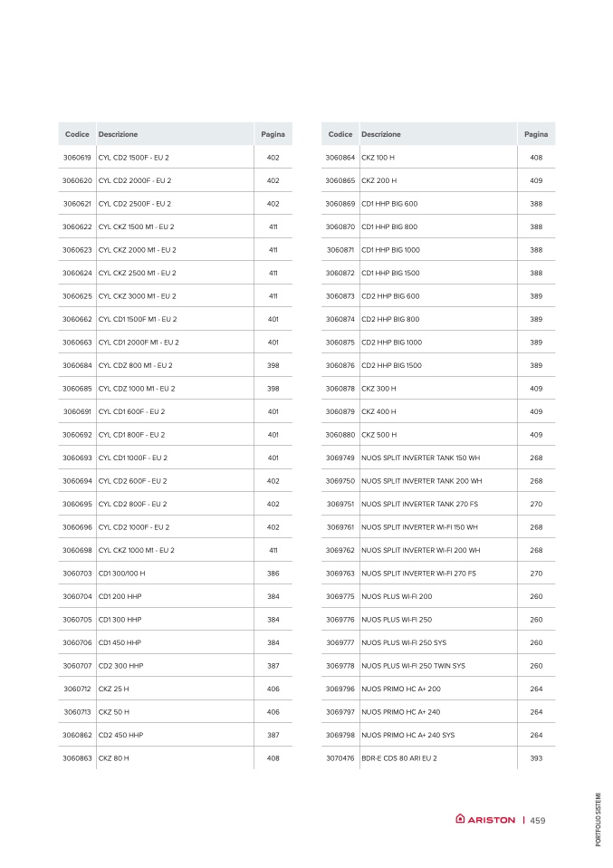This screenshot has width=613, height=868.
Task: Select code 3069796 NUOS PRIMO HC A+ 200
Action: [340, 690]
